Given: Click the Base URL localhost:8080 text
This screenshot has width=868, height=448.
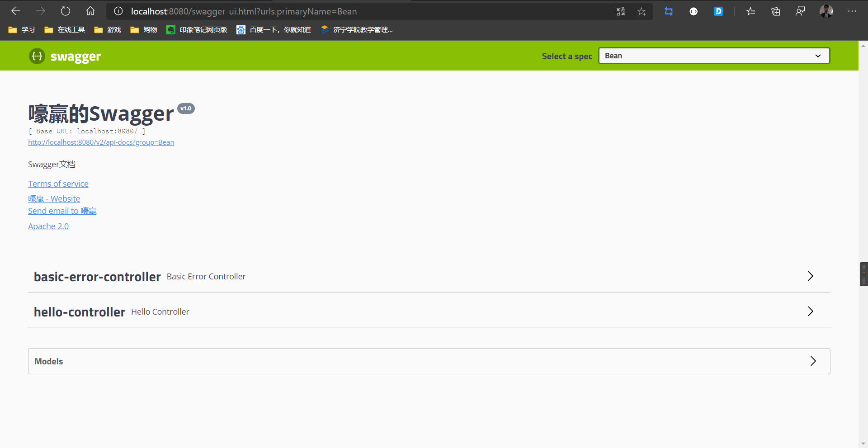Looking at the screenshot, I should [x=87, y=131].
